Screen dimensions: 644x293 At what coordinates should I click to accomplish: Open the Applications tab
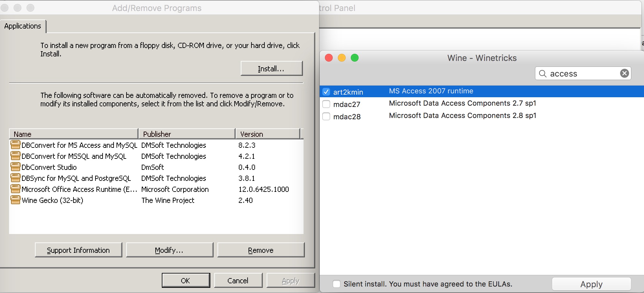pos(23,26)
